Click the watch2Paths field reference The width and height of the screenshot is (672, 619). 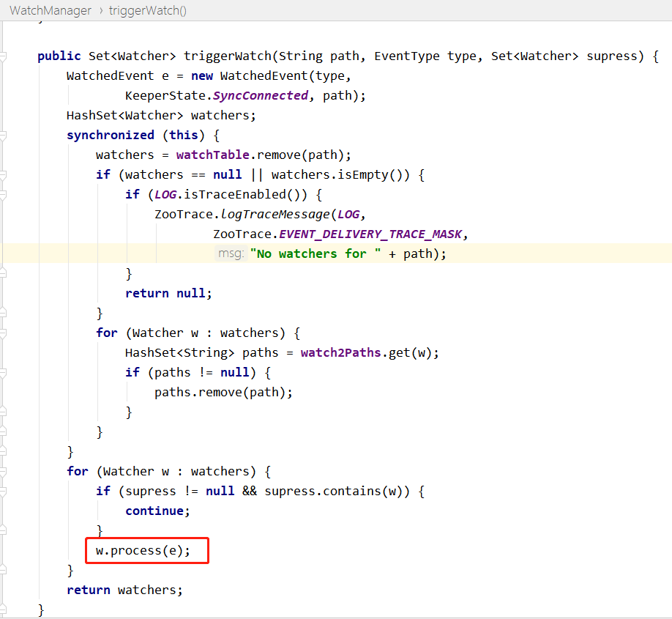pyautogui.click(x=341, y=352)
